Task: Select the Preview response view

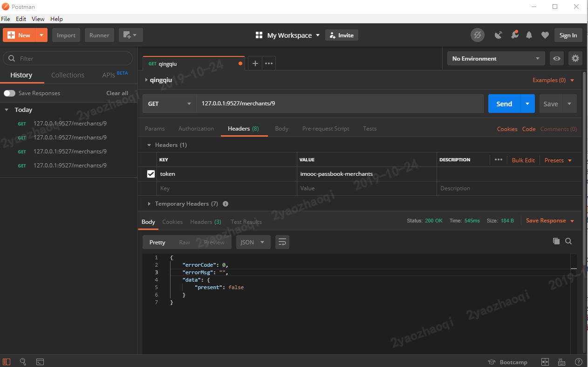Action: [x=214, y=242]
